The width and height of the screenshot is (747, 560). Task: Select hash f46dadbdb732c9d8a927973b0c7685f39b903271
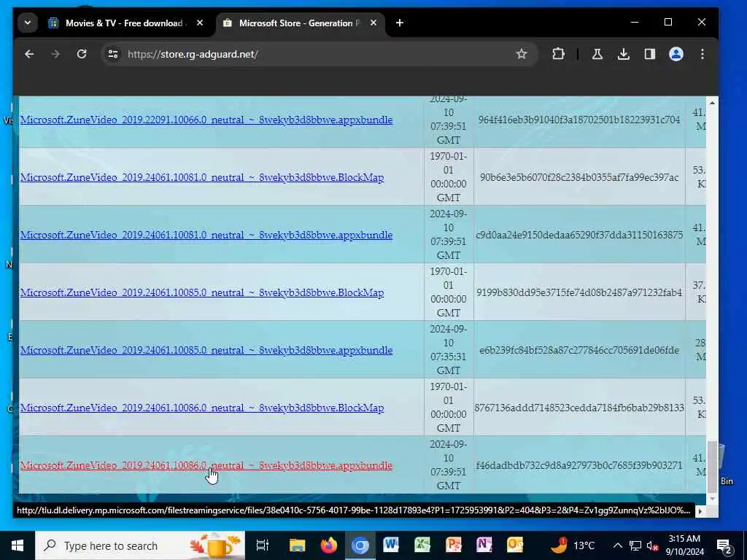(579, 465)
